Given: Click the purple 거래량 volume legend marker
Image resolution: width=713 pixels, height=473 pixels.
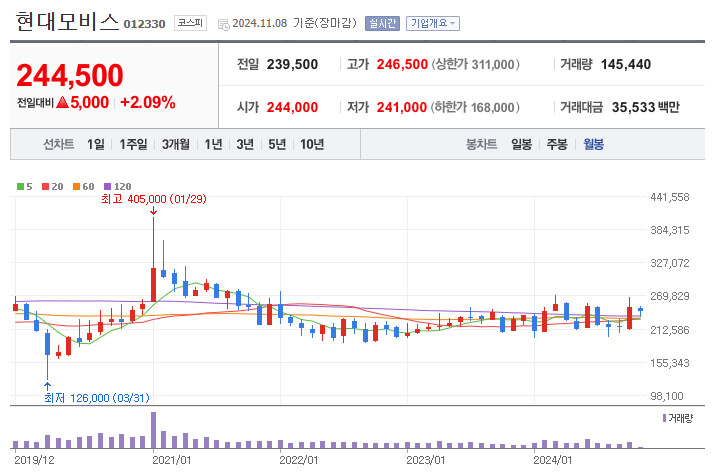Looking at the screenshot, I should coord(664,418).
